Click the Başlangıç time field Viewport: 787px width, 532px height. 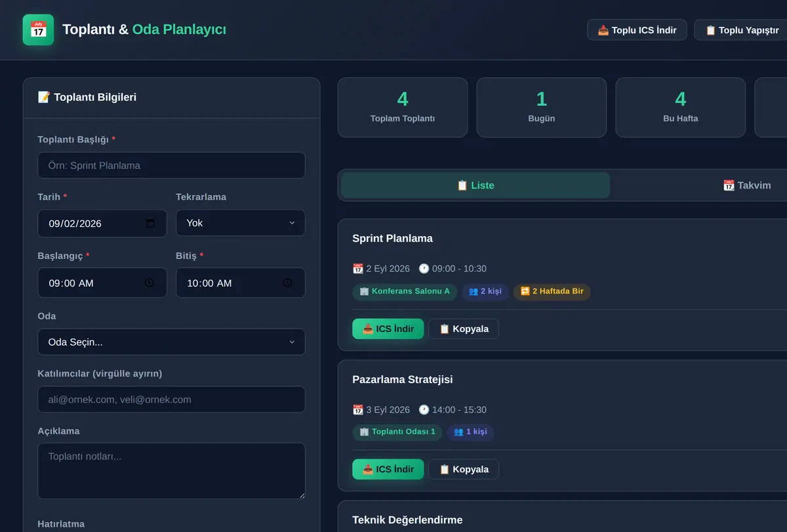coord(102,283)
